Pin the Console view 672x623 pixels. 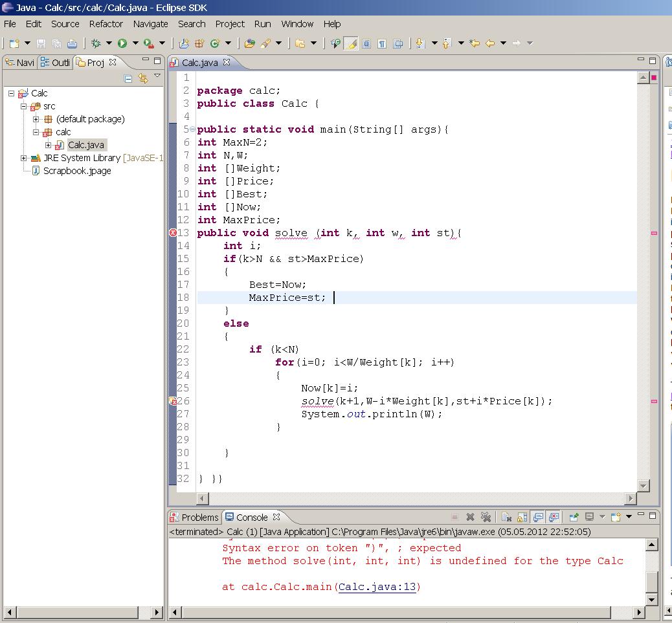573,517
